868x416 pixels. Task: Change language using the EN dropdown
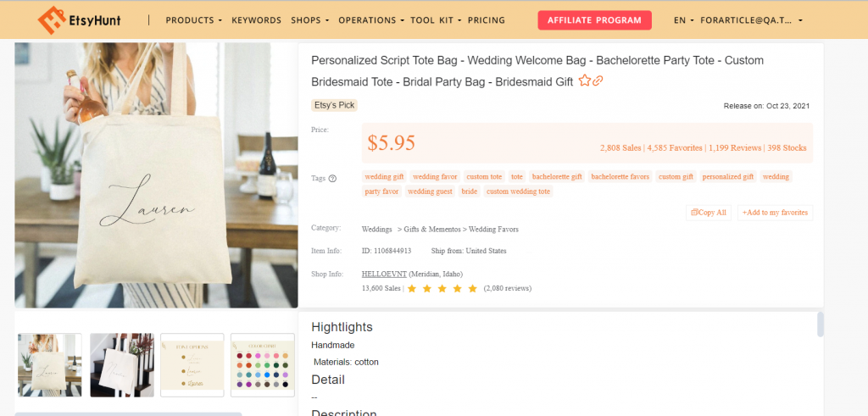[x=683, y=20]
